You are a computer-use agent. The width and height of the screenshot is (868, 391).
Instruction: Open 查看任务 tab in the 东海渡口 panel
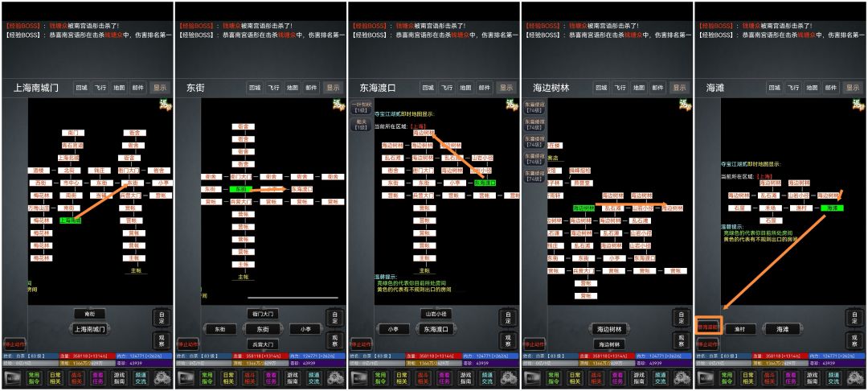pyautogui.click(x=444, y=378)
